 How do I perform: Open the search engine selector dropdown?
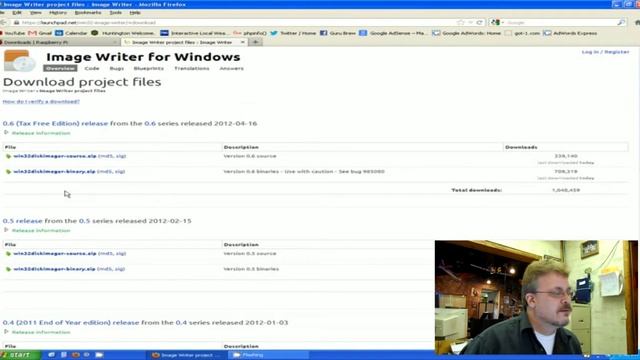[x=498, y=22]
